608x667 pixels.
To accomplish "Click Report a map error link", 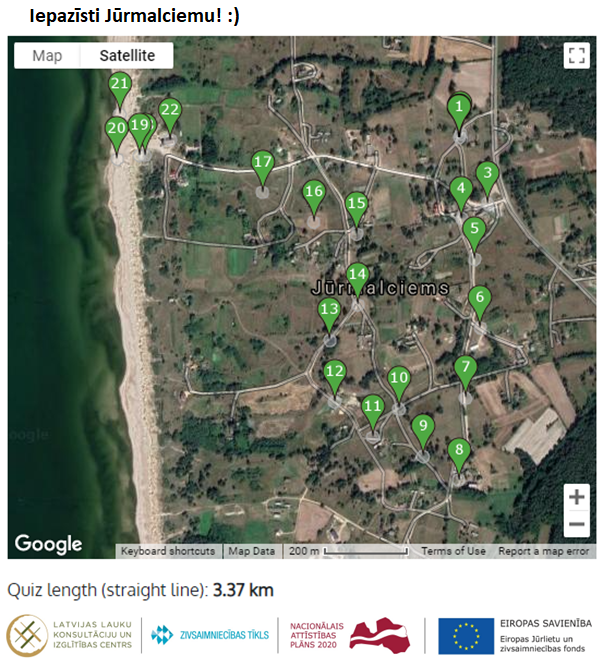I will click(545, 551).
